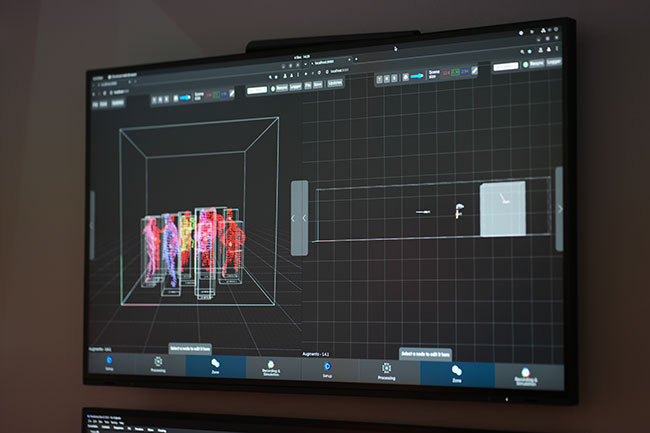Open Recording & Simulation in left window
Viewport: 650px width, 433px height.
coord(271,369)
